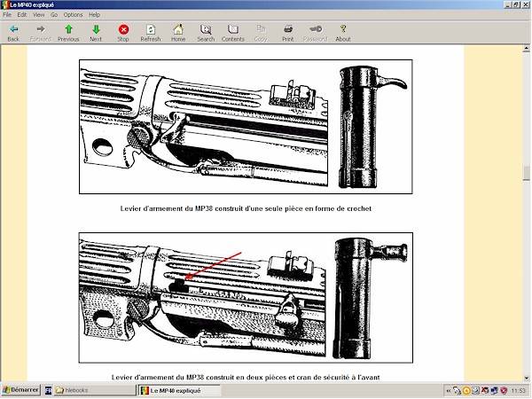
Task: Show the Contents panel
Action: point(232,33)
